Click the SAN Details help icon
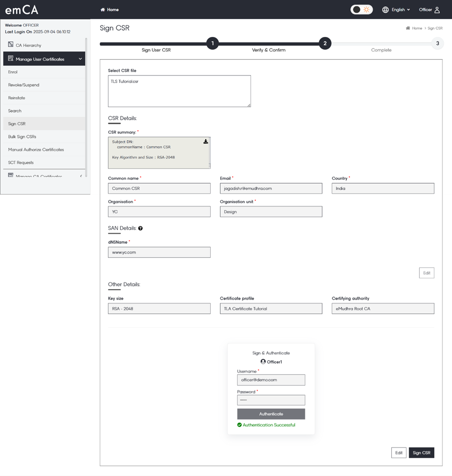Screen dimensions: 452x476 [140, 229]
